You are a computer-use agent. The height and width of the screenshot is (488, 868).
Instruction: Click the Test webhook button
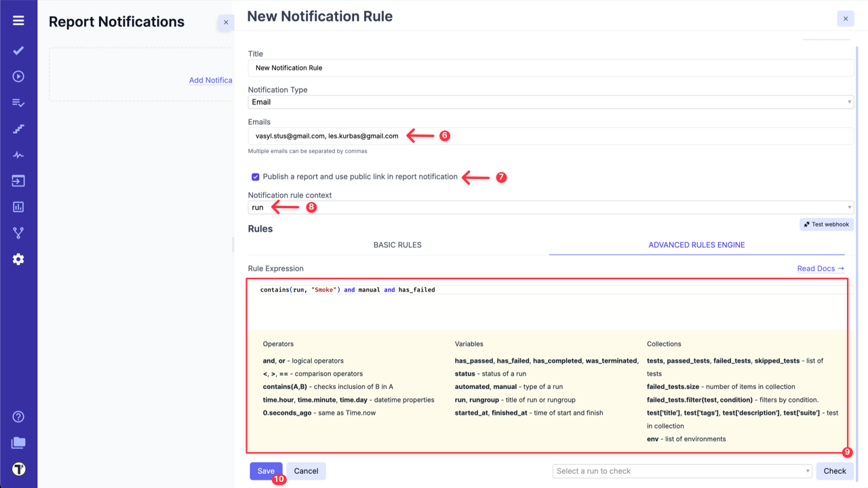(x=826, y=224)
